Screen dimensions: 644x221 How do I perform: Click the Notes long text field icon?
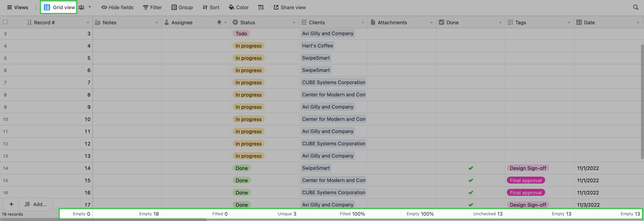pos(98,22)
